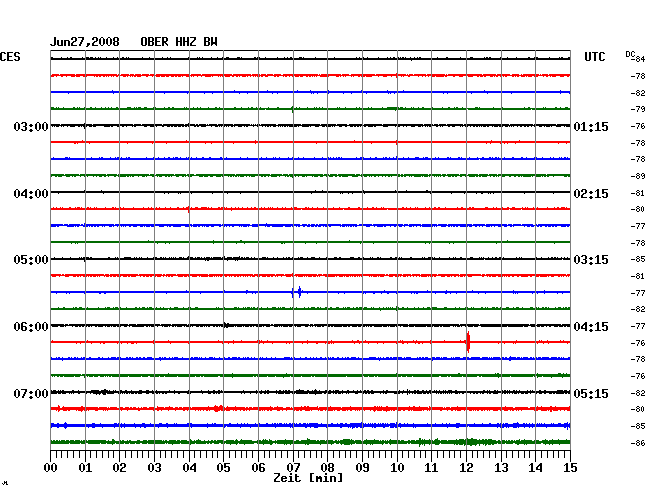Select the 07:00 local time label

[x=31, y=393]
